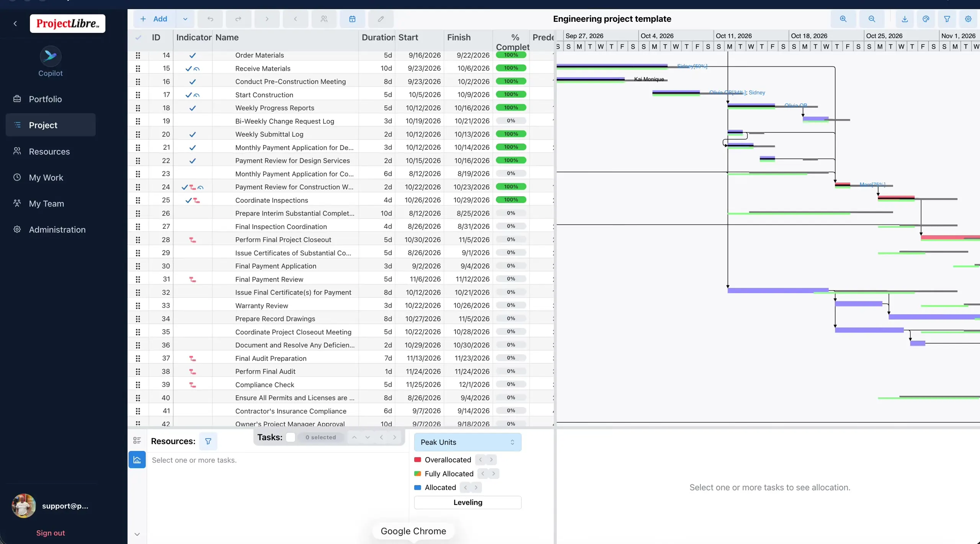Viewport: 980px width, 544px height.
Task: Open Portfolio in sidebar
Action: tap(51, 99)
